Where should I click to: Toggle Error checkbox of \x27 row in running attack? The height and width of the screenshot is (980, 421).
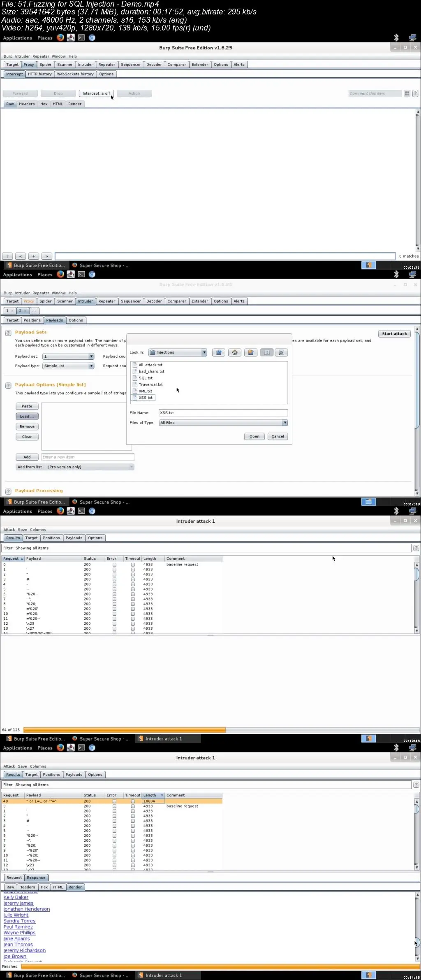pos(115,629)
